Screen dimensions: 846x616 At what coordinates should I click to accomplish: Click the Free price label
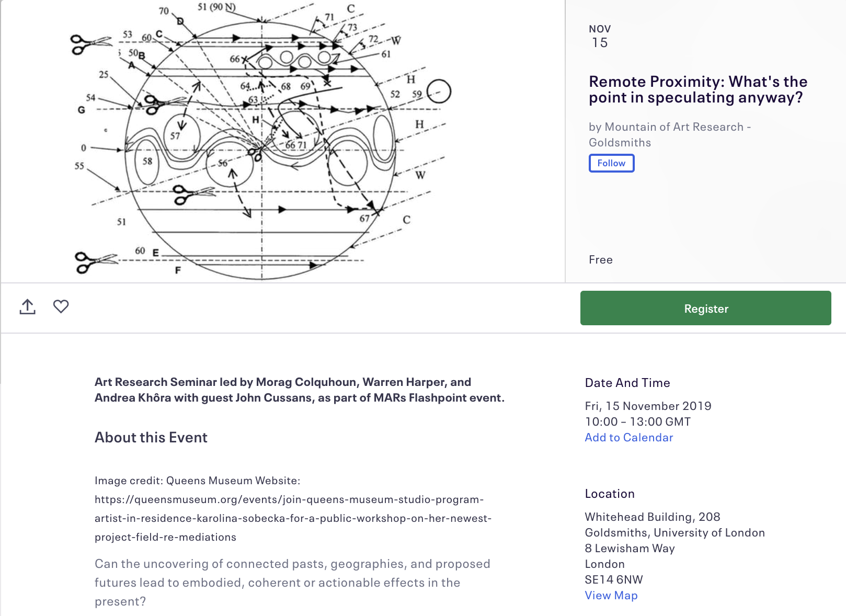[600, 260]
